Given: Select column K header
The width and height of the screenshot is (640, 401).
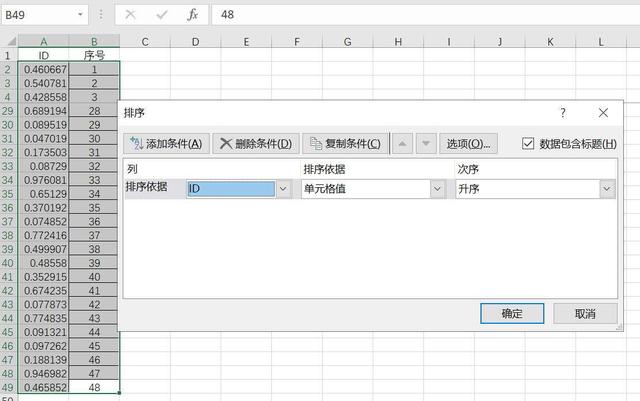Looking at the screenshot, I should pos(550,42).
